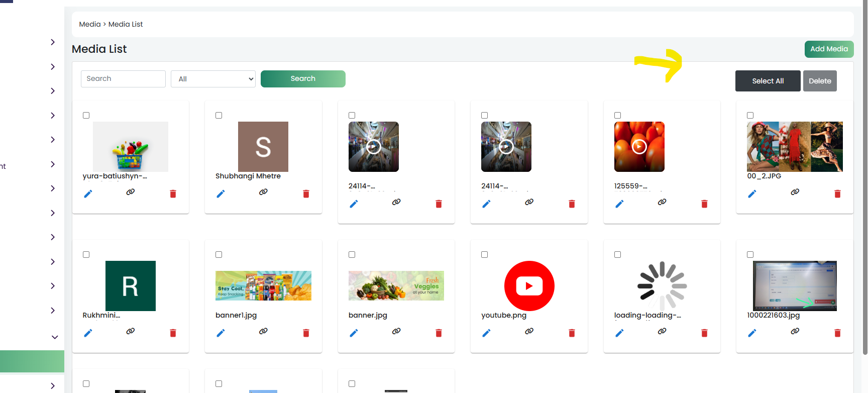The height and width of the screenshot is (393, 868).
Task: Open the All media type dropdown
Action: (x=213, y=79)
